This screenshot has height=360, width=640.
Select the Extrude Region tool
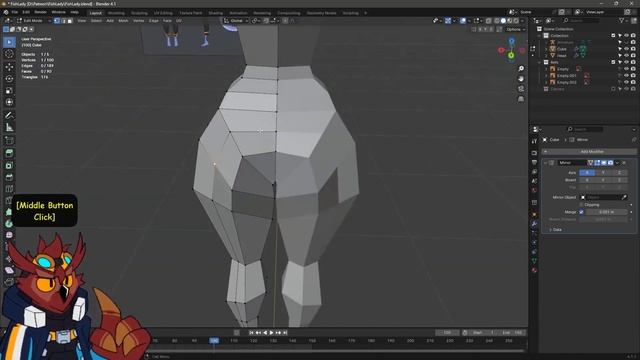[x=9, y=153]
